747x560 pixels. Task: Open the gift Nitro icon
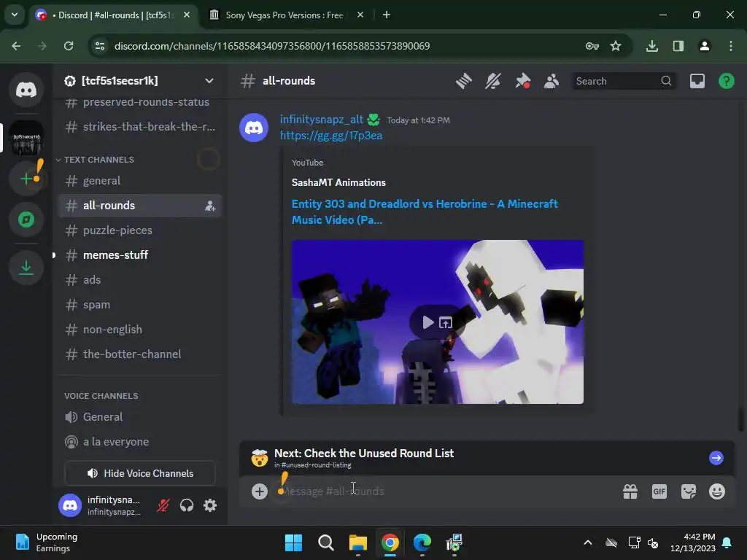tap(630, 491)
